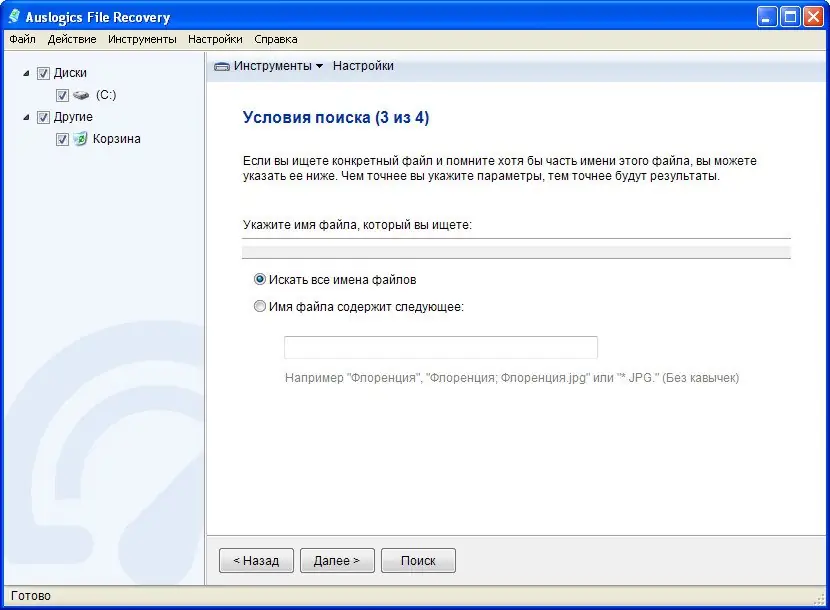The image size is (830, 610).
Task: Select the (C:) drive label
Action: point(106,95)
